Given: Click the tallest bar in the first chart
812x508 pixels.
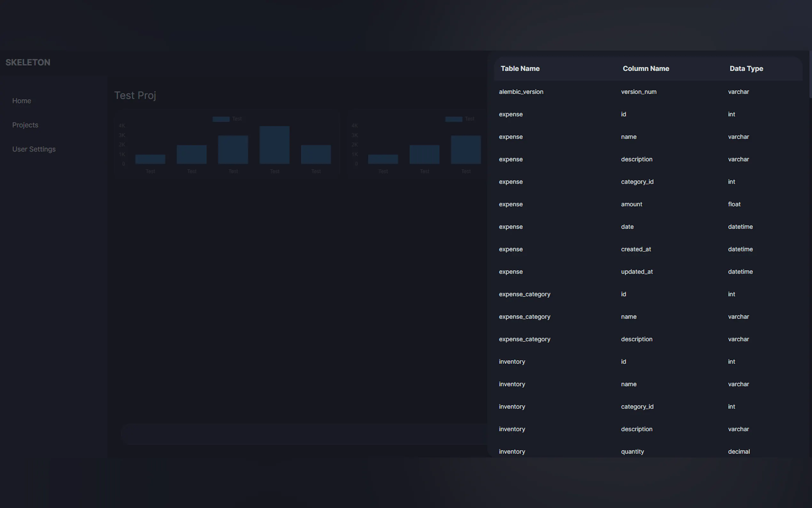Looking at the screenshot, I should [274, 145].
